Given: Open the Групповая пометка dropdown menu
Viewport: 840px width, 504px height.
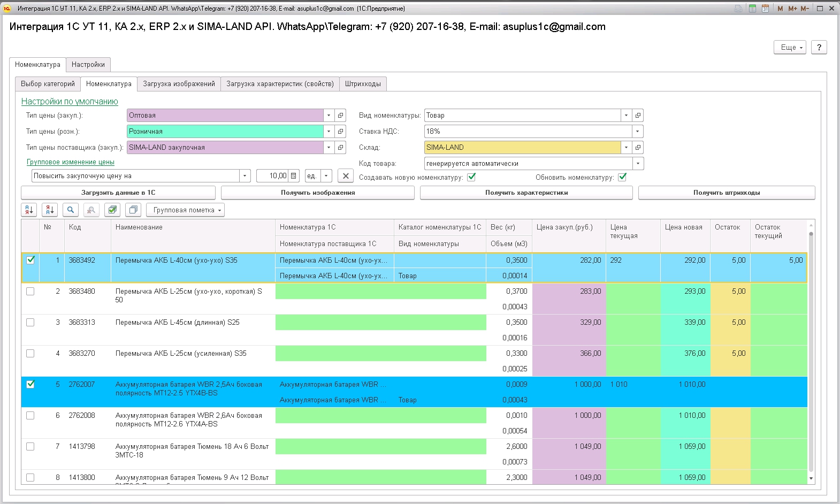Looking at the screenshot, I should point(185,210).
